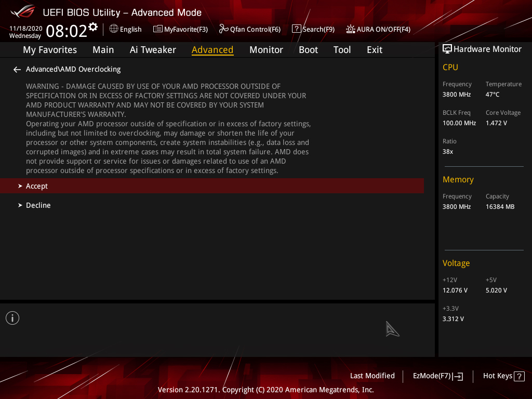Click the AURA light icon

pyautogui.click(x=351, y=29)
